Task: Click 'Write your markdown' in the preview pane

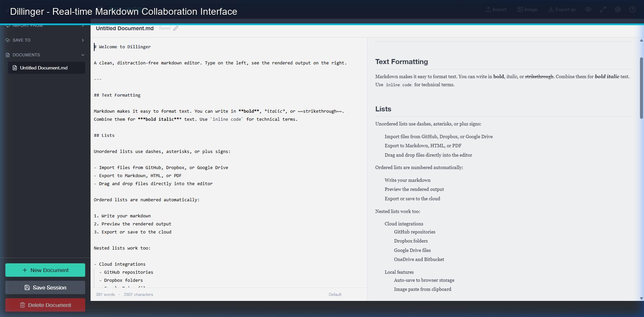Action: [408, 180]
